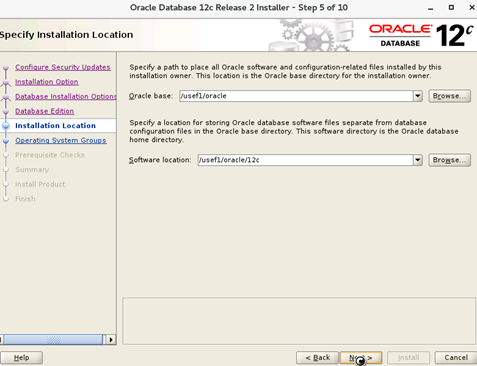Open Operating System Groups step
Image resolution: width=477 pixels, height=366 pixels.
tap(61, 140)
